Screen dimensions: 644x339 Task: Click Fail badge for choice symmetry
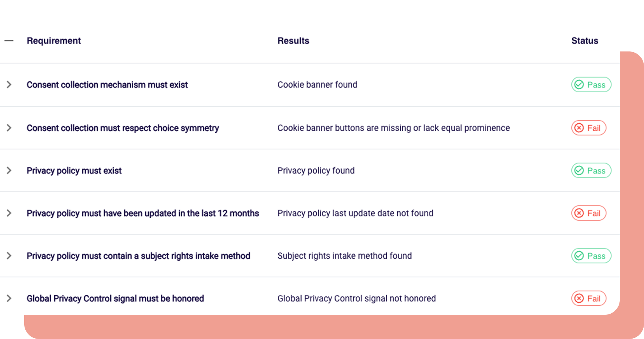coord(588,128)
